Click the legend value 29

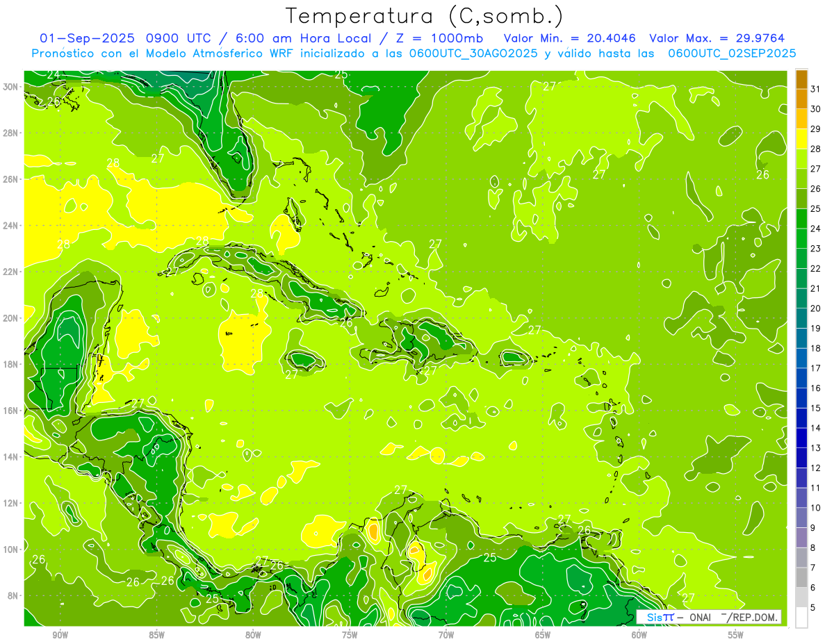coord(816,129)
